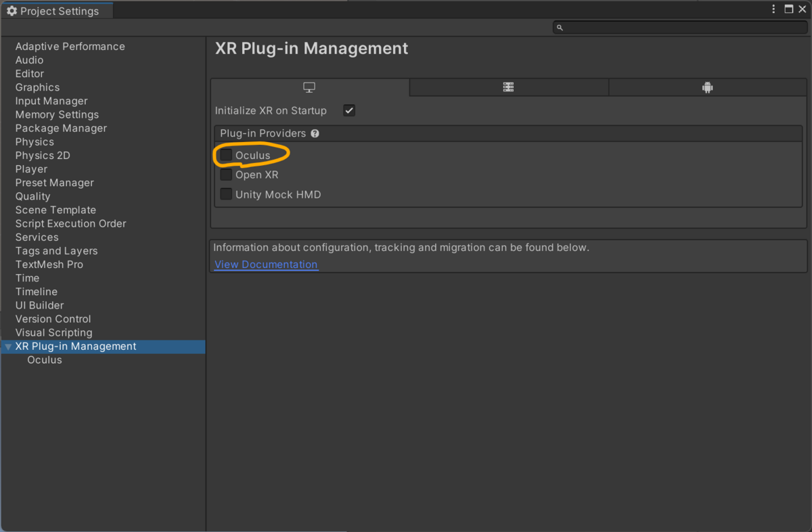
Task: Enable the Open XR provider checkbox
Action: coord(226,175)
